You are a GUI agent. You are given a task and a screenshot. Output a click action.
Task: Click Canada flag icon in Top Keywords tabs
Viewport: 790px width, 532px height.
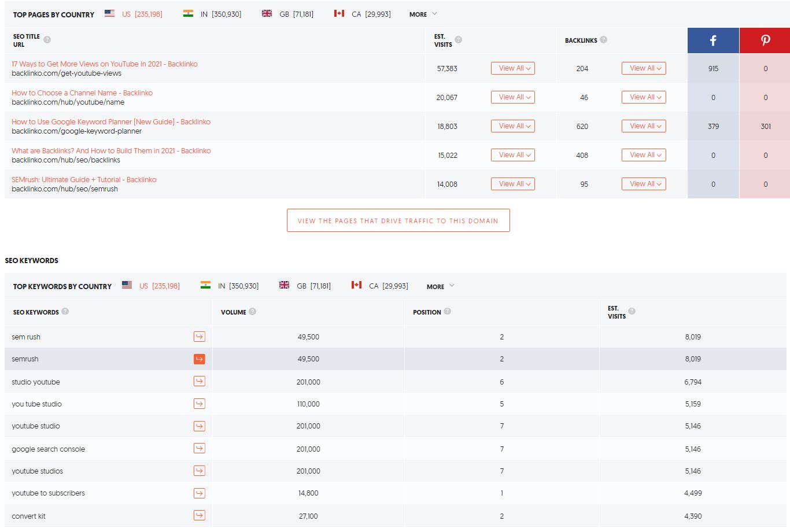[356, 285]
